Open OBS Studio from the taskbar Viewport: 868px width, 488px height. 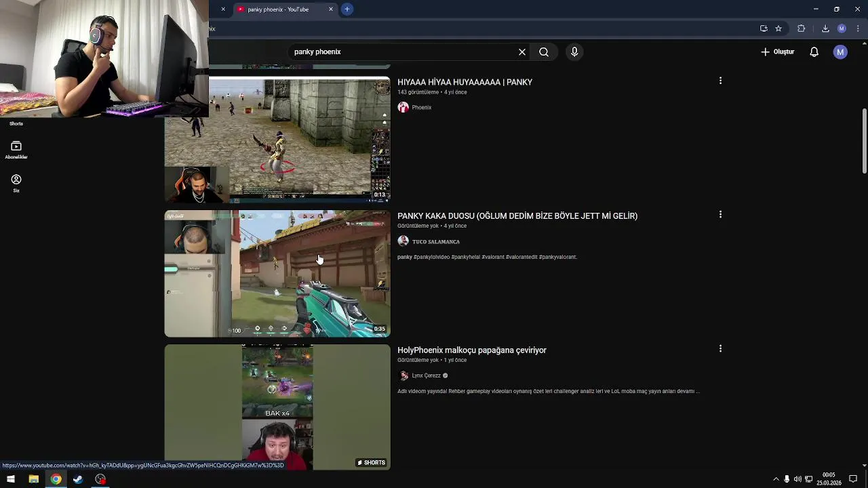(100, 479)
